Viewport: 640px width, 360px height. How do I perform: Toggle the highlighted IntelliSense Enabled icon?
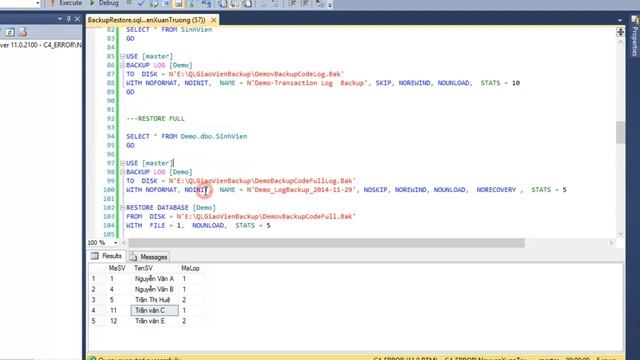tap(178, 3)
